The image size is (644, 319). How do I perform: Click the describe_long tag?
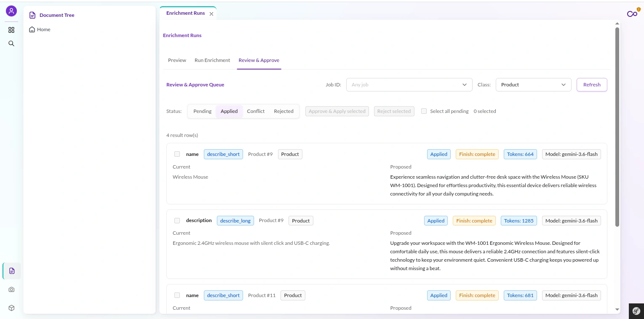point(235,220)
